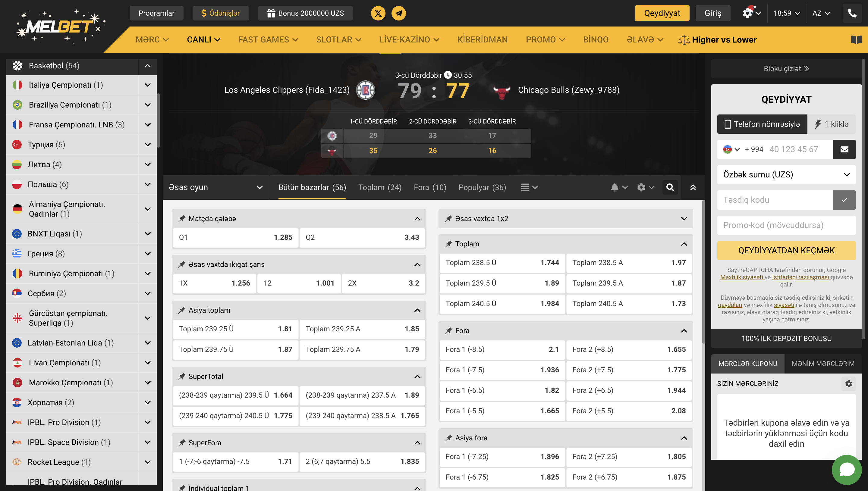The width and height of the screenshot is (868, 491).
Task: Click the search markets magnifier icon
Action: point(670,187)
